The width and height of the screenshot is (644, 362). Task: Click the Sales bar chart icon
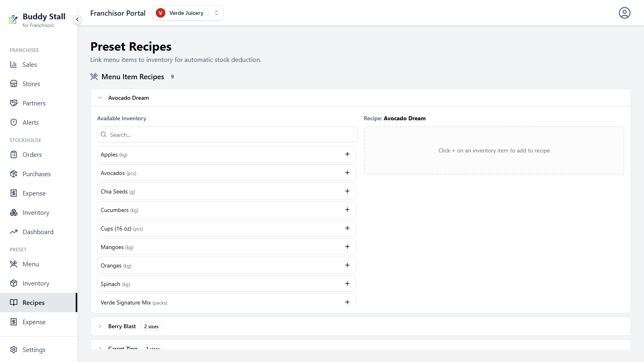(14, 64)
